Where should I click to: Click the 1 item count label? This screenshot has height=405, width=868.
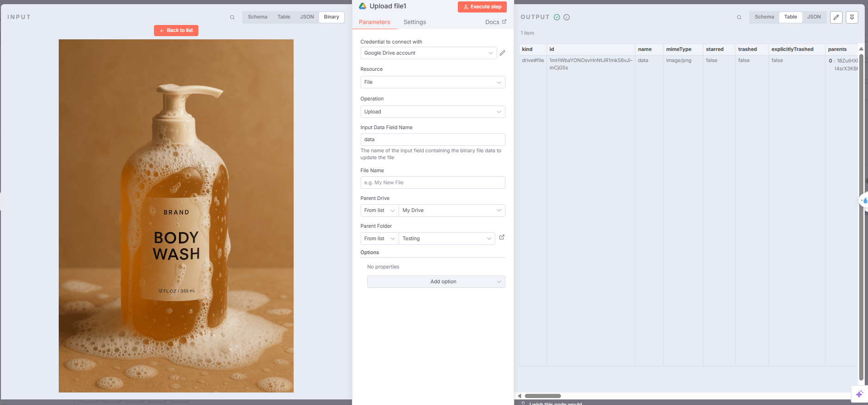click(527, 33)
